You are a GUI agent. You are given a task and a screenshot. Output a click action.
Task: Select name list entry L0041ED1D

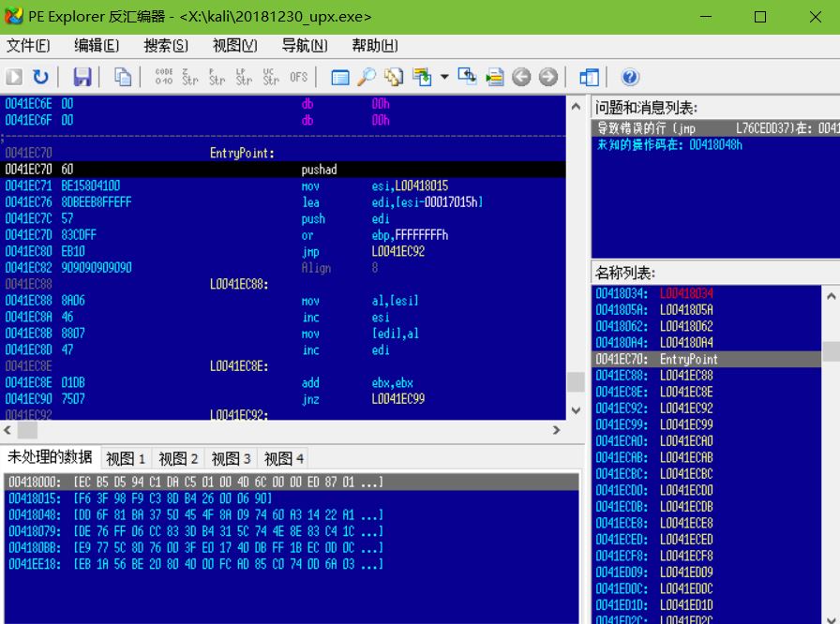point(707,605)
